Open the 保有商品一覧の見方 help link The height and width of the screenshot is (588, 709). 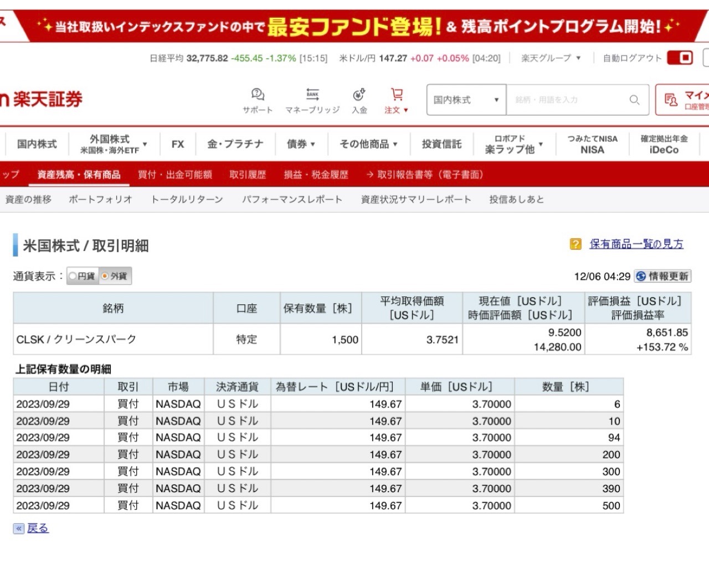pos(636,244)
